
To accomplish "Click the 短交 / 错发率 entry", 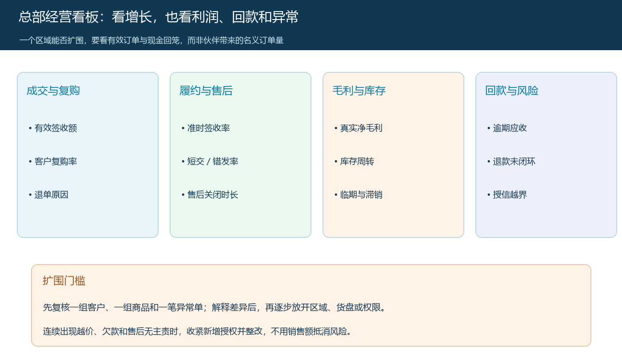I will (210, 162).
